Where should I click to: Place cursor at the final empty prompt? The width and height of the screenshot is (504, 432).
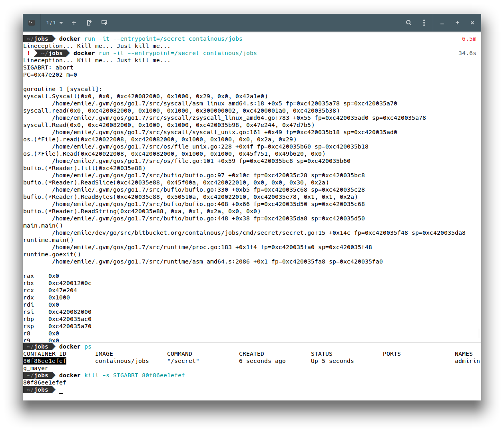pyautogui.click(x=61, y=390)
